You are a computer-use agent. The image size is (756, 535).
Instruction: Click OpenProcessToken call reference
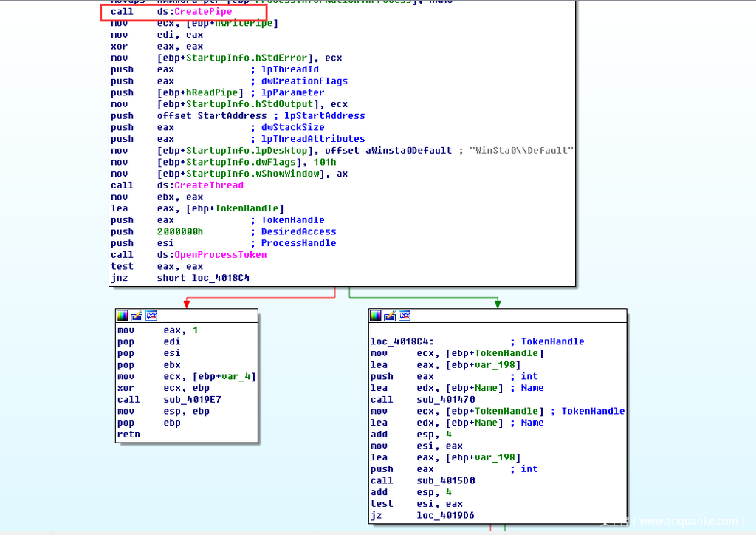pos(220,255)
